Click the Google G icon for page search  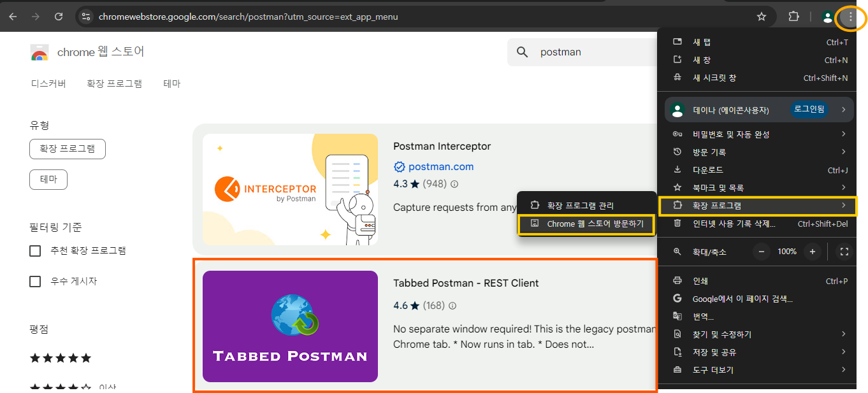677,299
